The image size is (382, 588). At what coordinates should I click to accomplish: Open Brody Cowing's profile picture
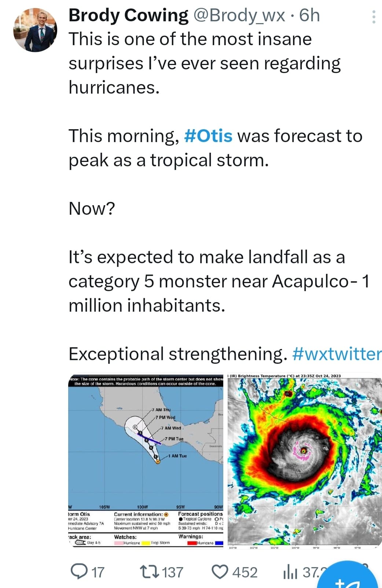pos(35,30)
